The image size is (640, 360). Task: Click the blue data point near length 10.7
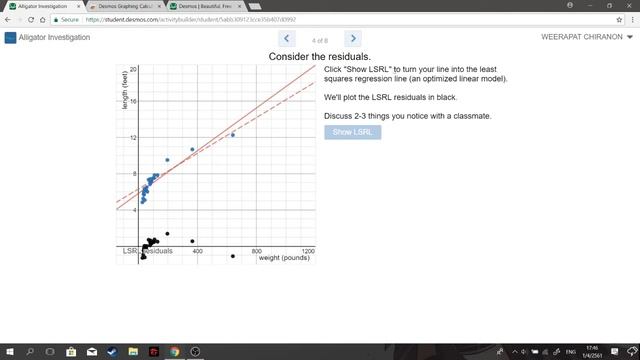192,149
